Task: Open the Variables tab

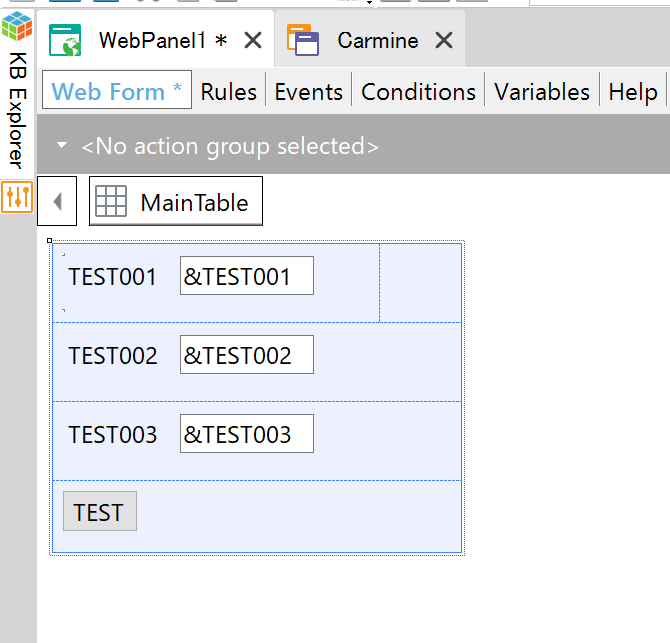Action: [542, 92]
